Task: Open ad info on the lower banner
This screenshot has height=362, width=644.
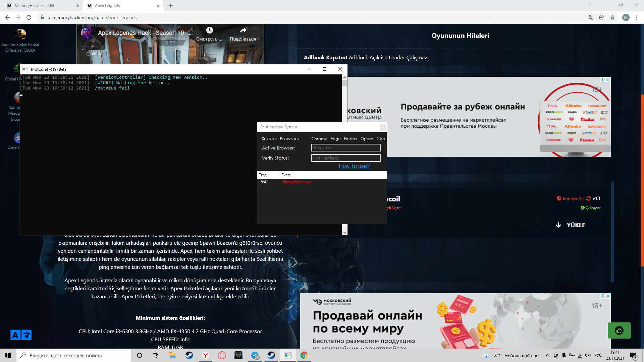Action: coord(603,296)
